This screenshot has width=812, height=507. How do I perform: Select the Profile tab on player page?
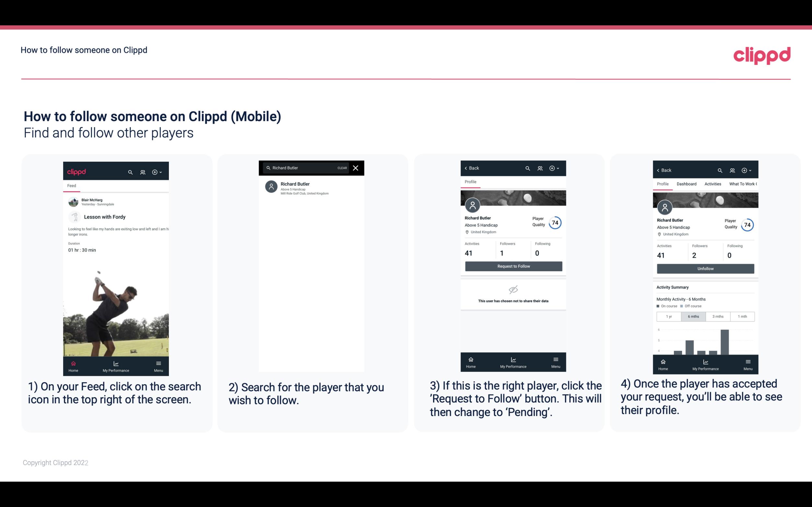coord(471,182)
